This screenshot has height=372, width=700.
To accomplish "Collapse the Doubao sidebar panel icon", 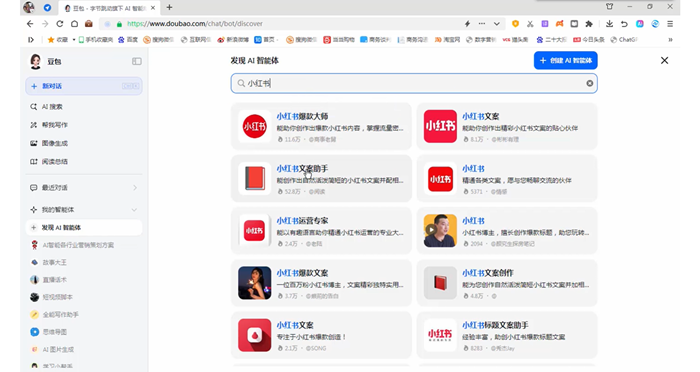I will pos(137,61).
